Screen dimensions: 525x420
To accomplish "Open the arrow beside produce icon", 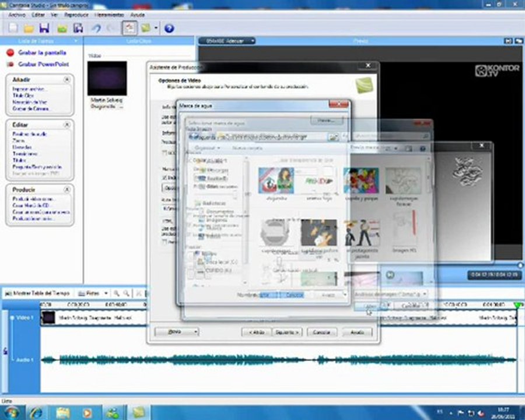I will [156, 28].
